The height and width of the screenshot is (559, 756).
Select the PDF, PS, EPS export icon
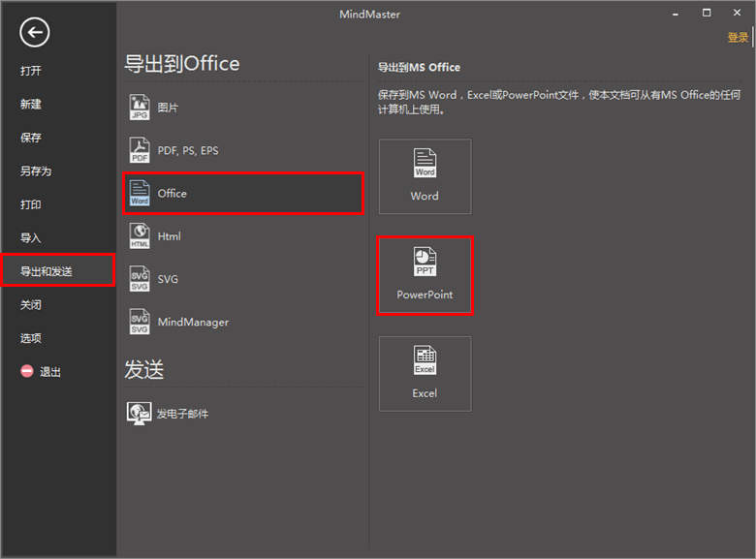coord(141,150)
